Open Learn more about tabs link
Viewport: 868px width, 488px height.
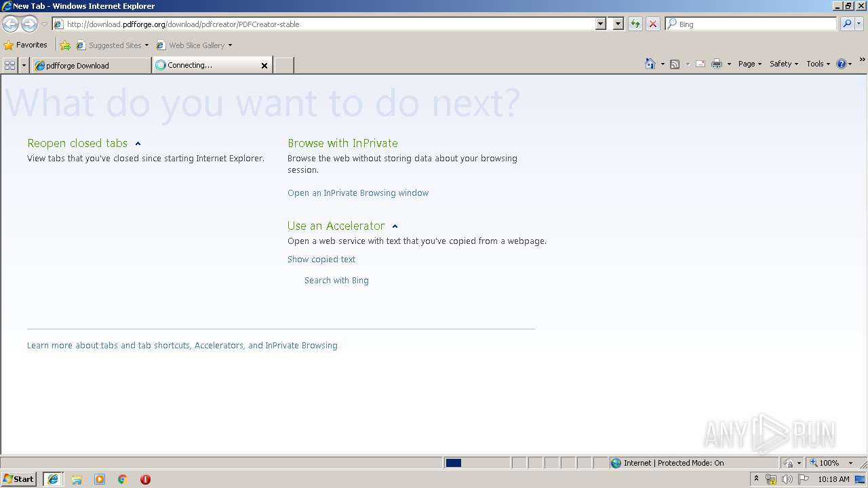pyautogui.click(x=182, y=345)
